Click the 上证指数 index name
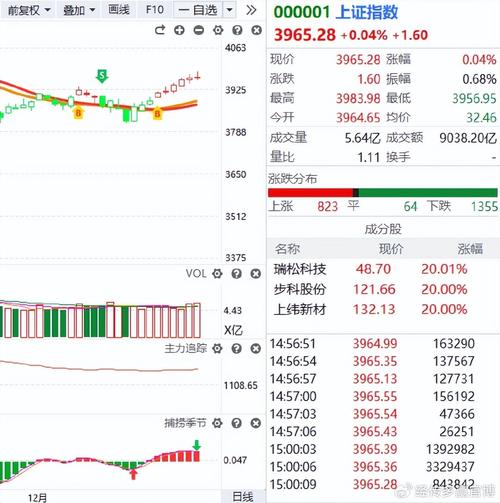500x503 pixels. pyautogui.click(x=367, y=13)
